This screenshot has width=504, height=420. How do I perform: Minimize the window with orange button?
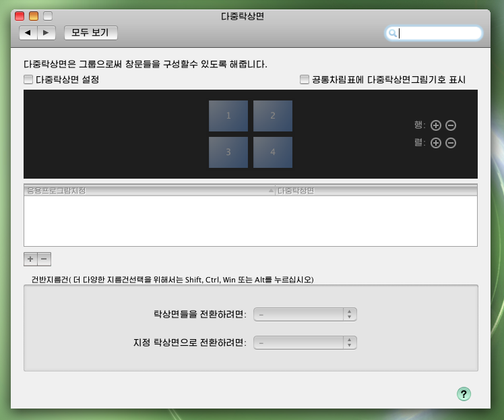point(34,16)
